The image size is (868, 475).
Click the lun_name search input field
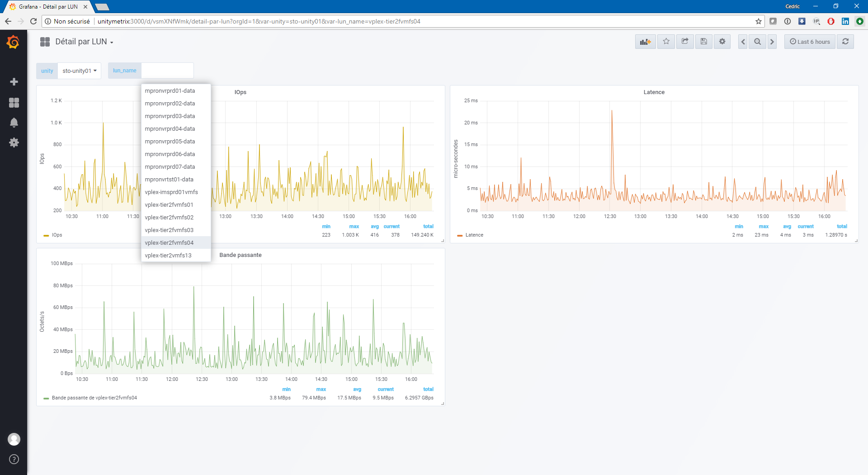click(x=167, y=71)
